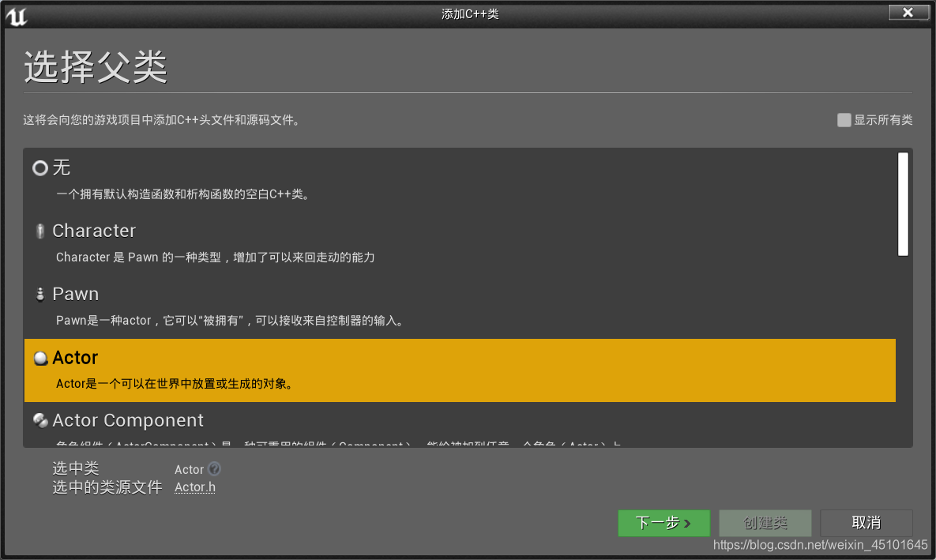Select 无 as the parent class

[460, 181]
